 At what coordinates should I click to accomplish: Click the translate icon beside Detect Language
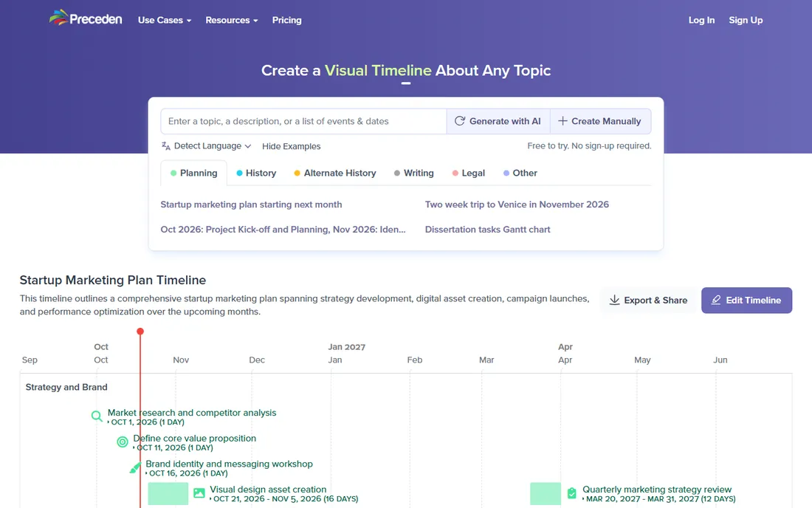click(165, 146)
